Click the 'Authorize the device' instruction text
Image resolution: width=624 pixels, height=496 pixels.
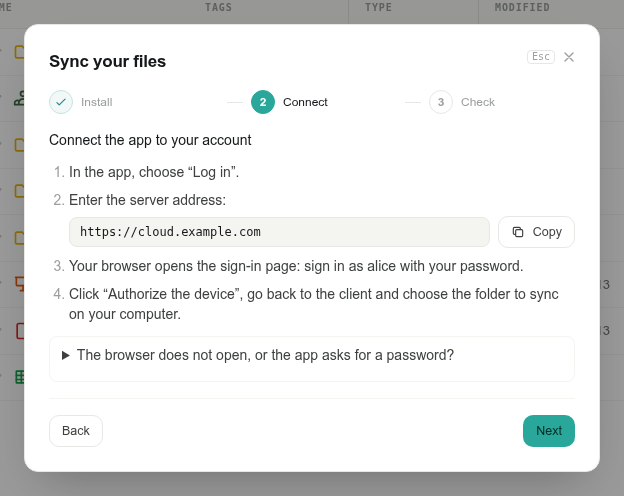point(314,304)
